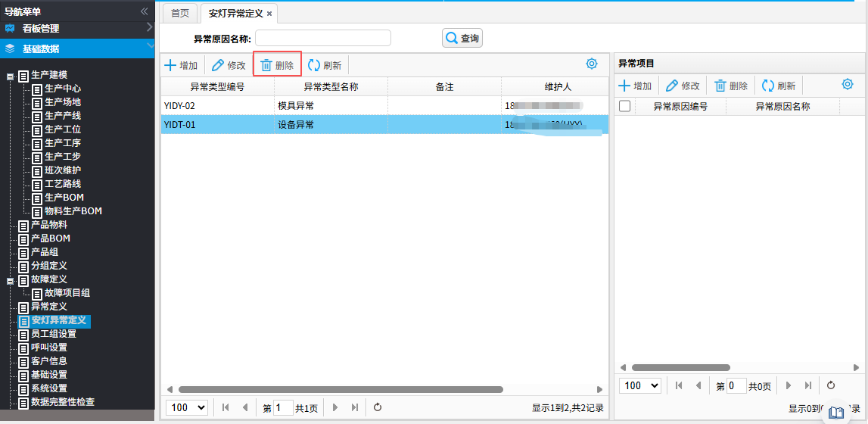Click the edit pencil icon in left toolbar
This screenshot has width=868, height=424.
218,66
